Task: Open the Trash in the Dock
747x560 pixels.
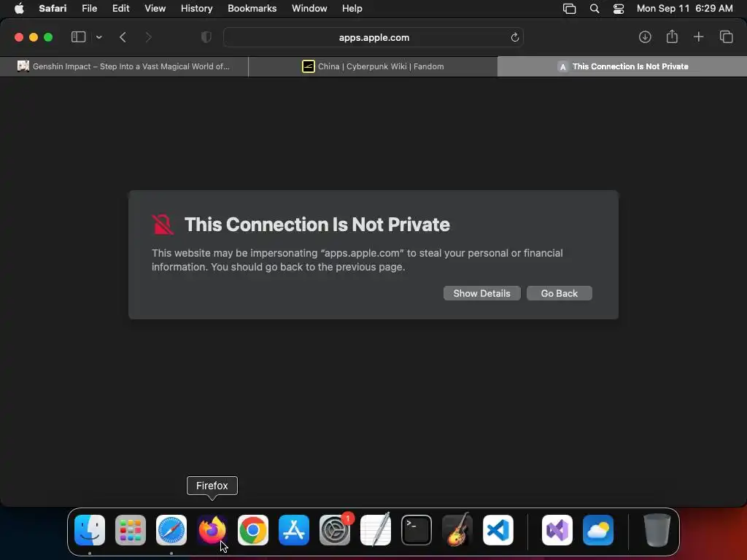Action: point(657,530)
